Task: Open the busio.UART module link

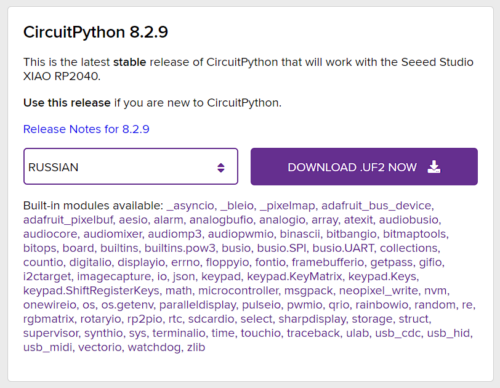Action: 343,248
